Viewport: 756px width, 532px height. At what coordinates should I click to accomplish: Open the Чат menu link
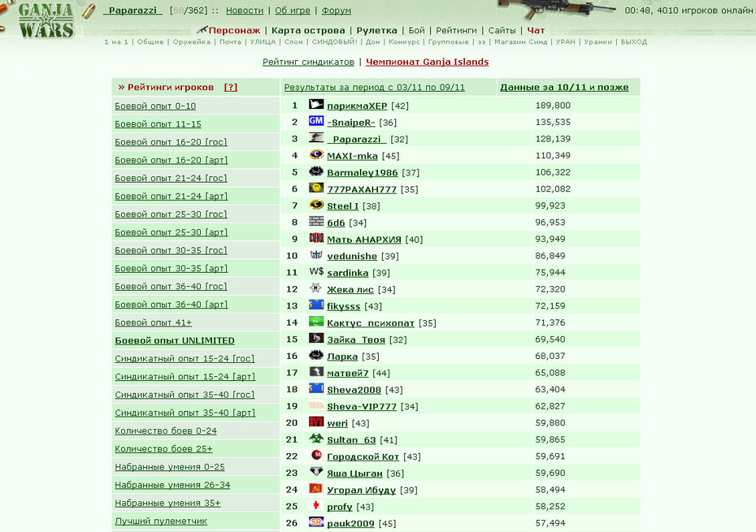[x=536, y=30]
